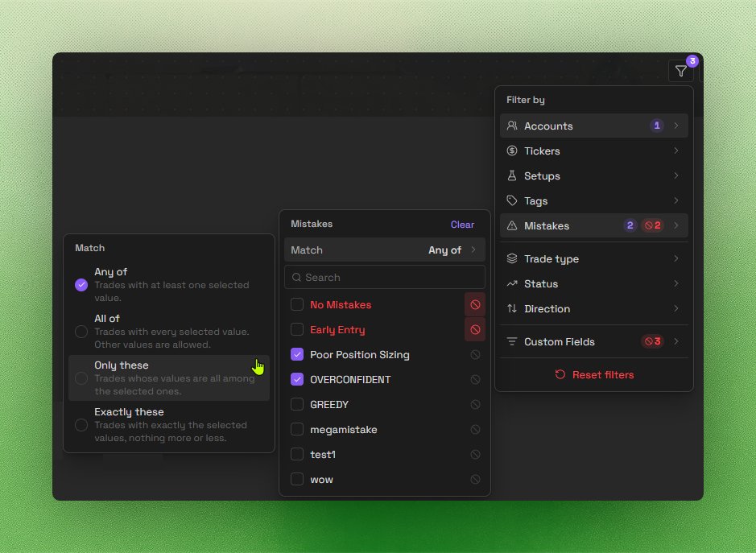The image size is (756, 553).
Task: Check the test1 checkbox
Action: point(297,455)
